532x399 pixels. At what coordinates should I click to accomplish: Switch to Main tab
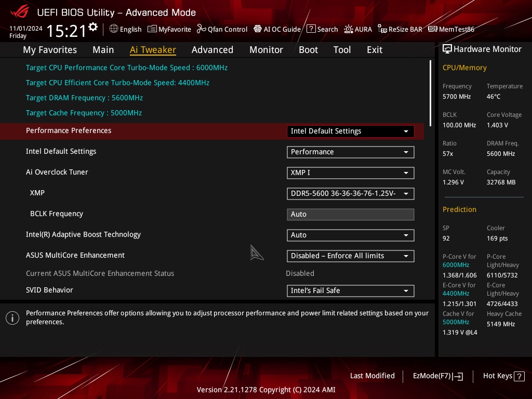pyautogui.click(x=103, y=50)
